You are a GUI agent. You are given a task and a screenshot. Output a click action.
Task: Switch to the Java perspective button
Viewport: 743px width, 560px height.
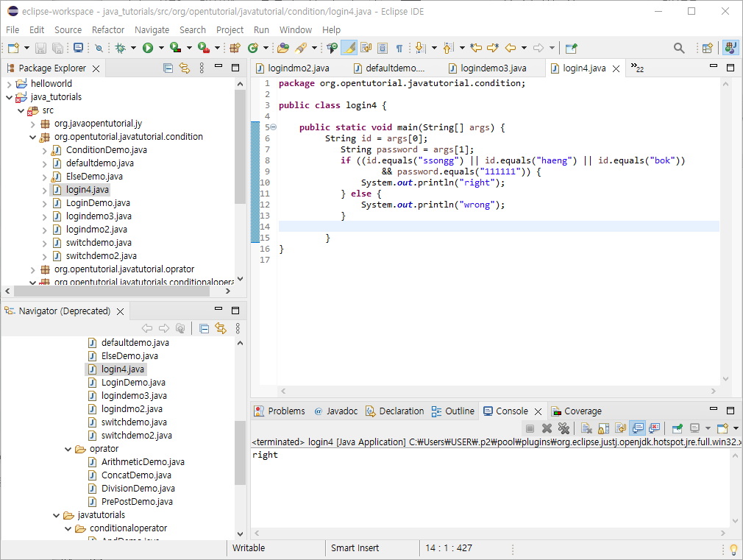coord(730,48)
